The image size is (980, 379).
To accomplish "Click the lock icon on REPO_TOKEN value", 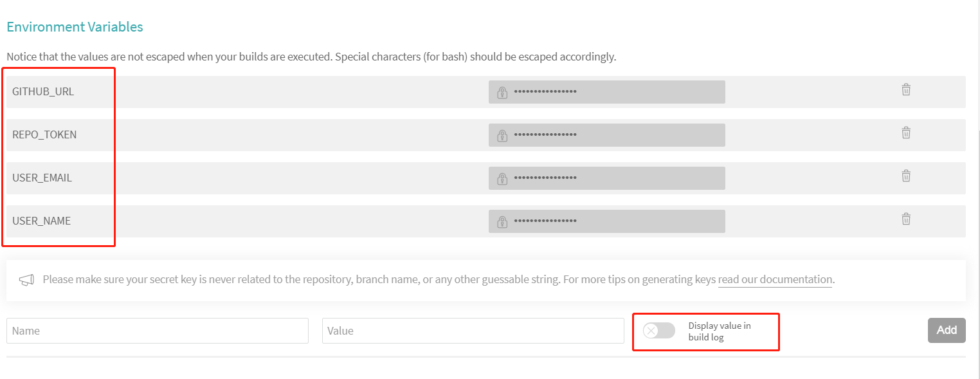I will coord(502,135).
